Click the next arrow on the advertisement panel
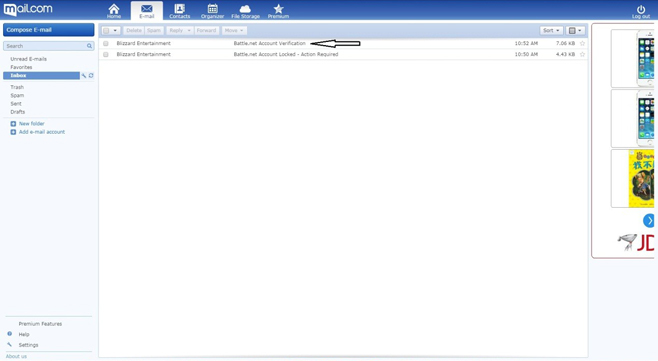 pos(649,220)
